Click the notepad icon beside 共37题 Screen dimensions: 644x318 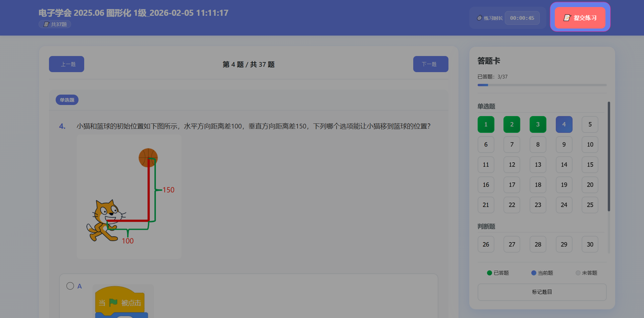(46, 24)
